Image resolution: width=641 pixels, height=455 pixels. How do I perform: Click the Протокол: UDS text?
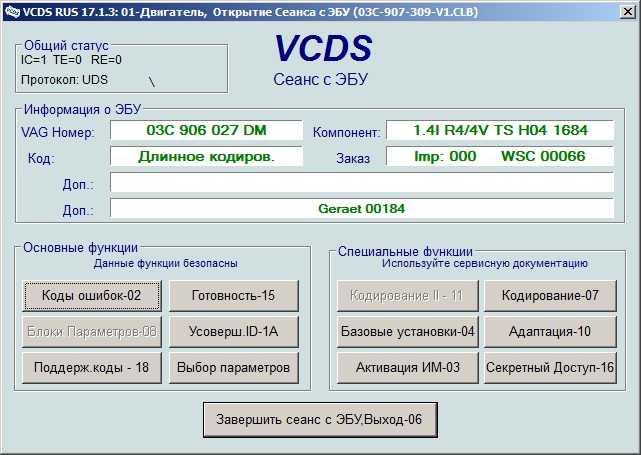[64, 79]
